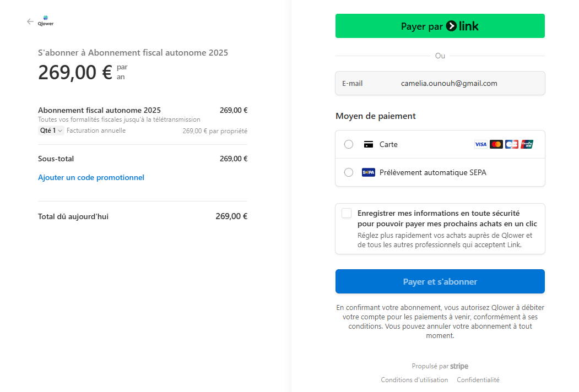Open the Qté 1 quantity dropdown
The image size is (579, 392).
pos(51,130)
